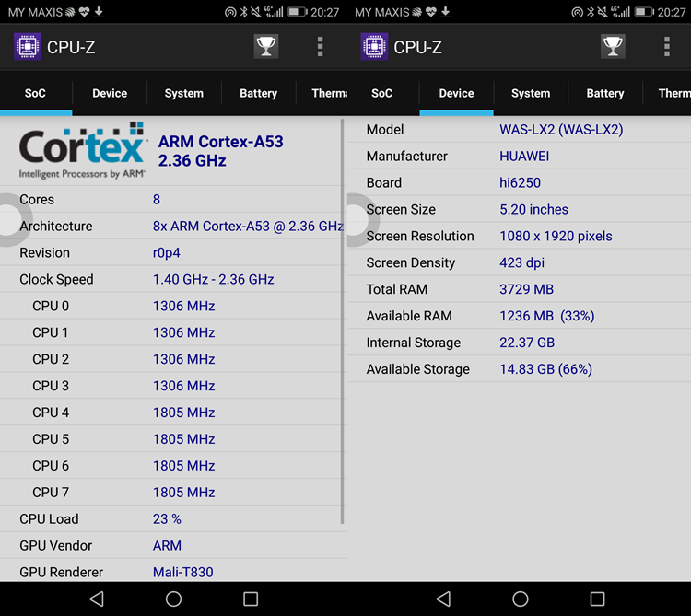Tap the battery status icon in left status bar
691x616 pixels.
pos(298,12)
